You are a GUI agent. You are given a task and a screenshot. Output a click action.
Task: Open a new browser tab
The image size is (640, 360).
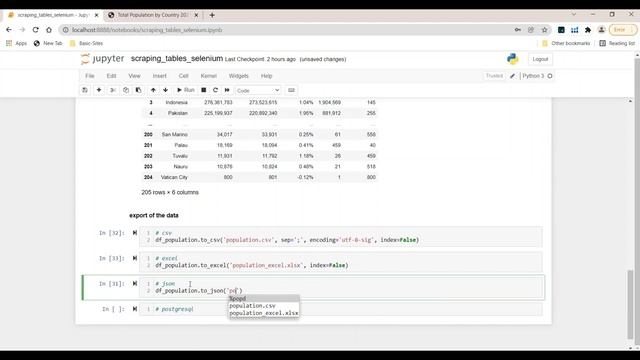212,15
